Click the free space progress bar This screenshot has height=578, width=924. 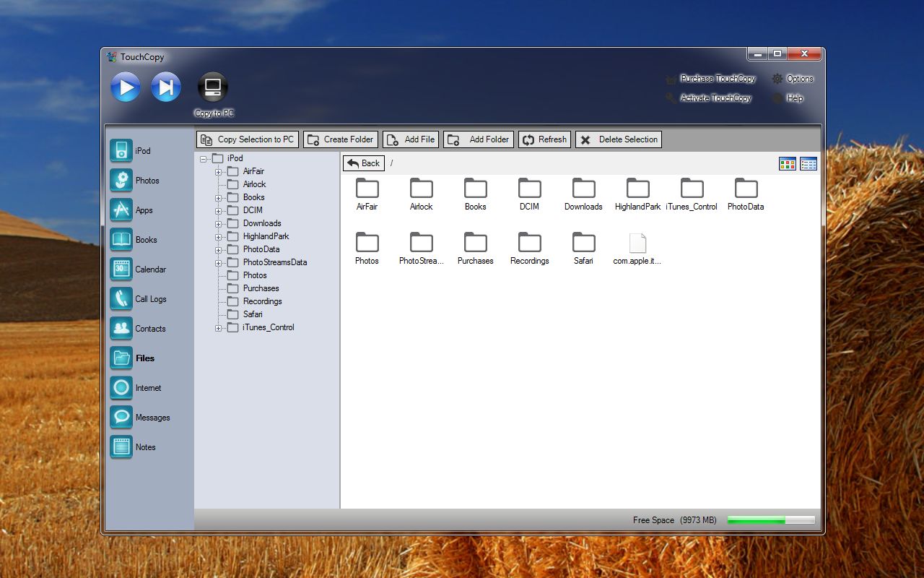[x=771, y=520]
